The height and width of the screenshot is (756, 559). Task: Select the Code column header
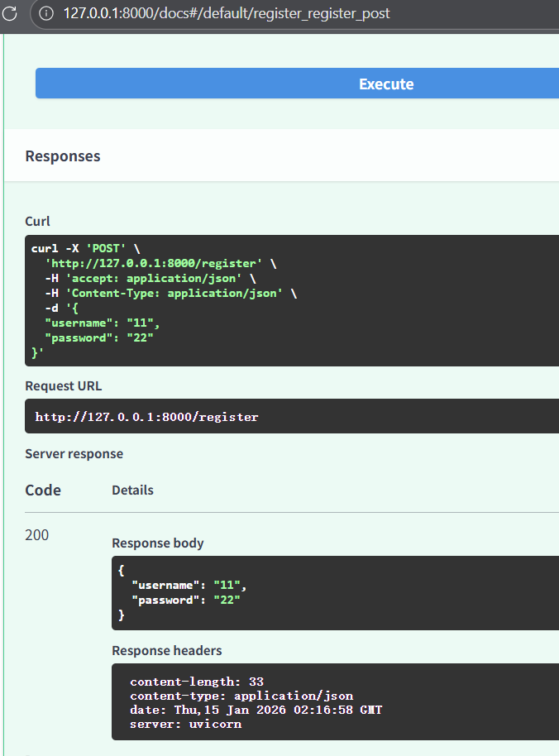click(x=43, y=490)
